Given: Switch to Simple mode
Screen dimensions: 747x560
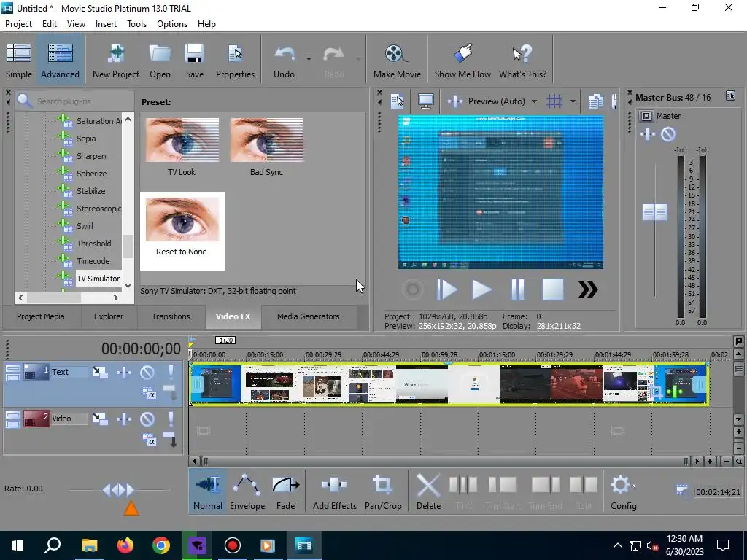Looking at the screenshot, I should pos(19,61).
